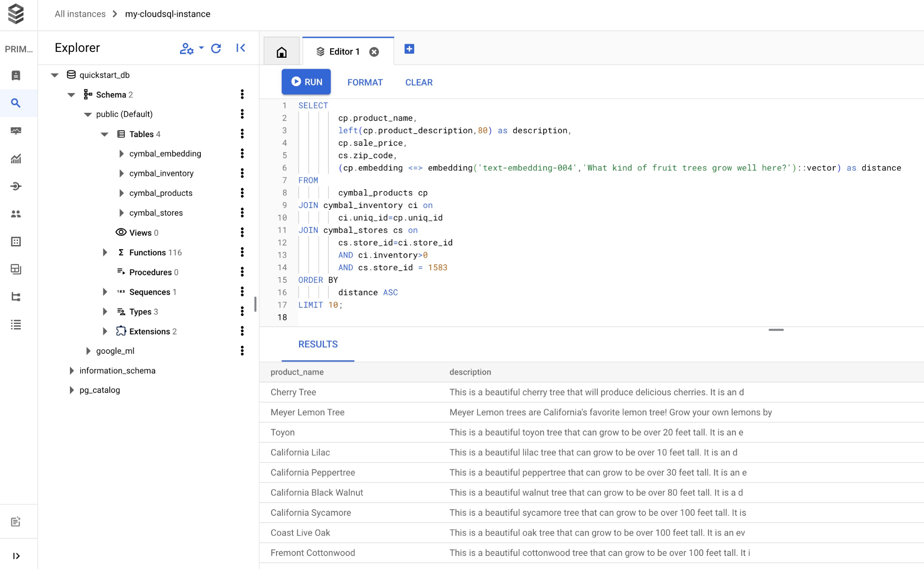
Task: Open the search icon in left sidebar
Action: pyautogui.click(x=16, y=103)
